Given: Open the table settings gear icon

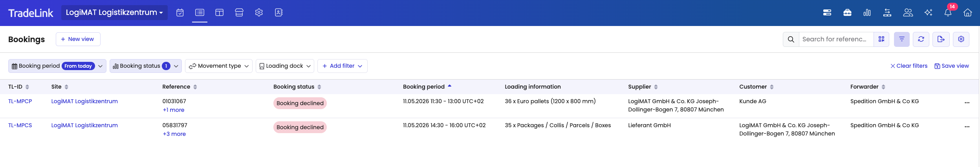Looking at the screenshot, I should click(x=961, y=39).
